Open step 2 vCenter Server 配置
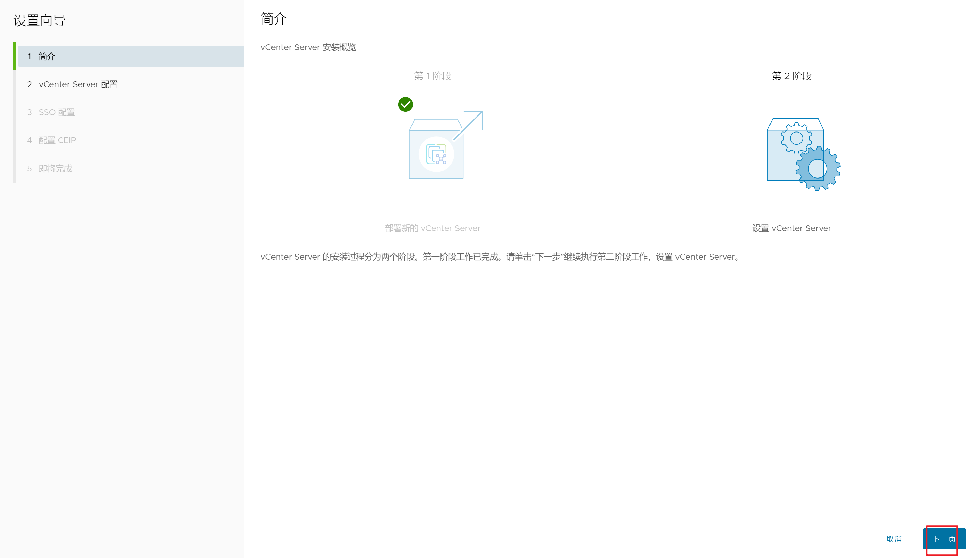 (78, 84)
